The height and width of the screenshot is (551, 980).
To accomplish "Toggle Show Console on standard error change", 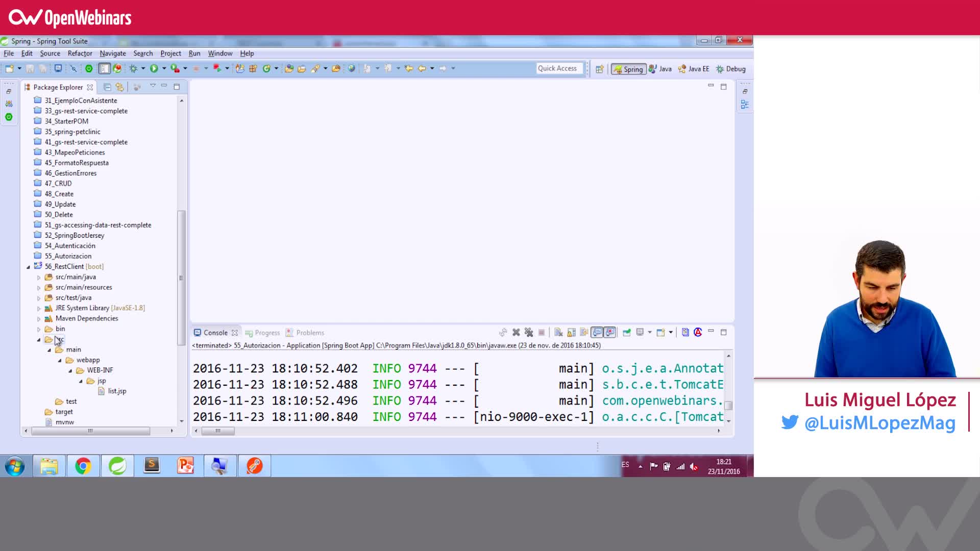I will pos(610,332).
